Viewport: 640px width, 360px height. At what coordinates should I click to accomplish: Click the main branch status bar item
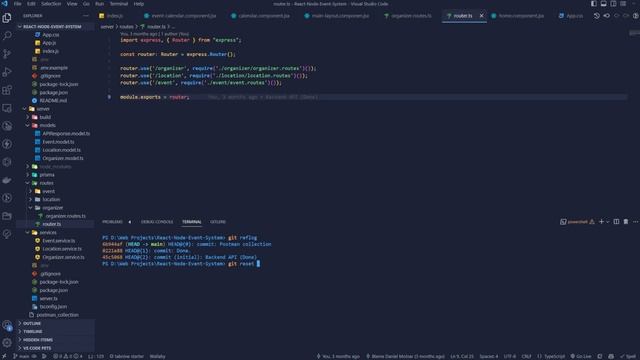click(21, 356)
